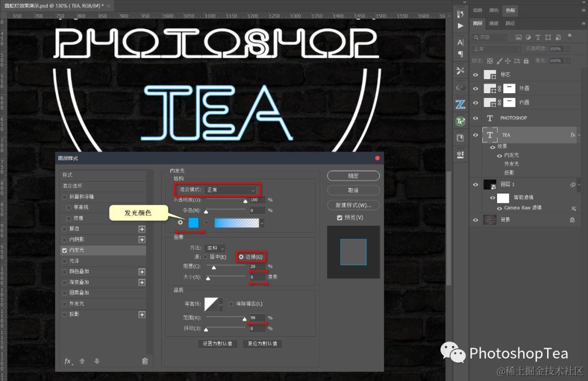This screenshot has width=588, height=381.
Task: Enable 光泽 checkbox
Action: pos(64,261)
